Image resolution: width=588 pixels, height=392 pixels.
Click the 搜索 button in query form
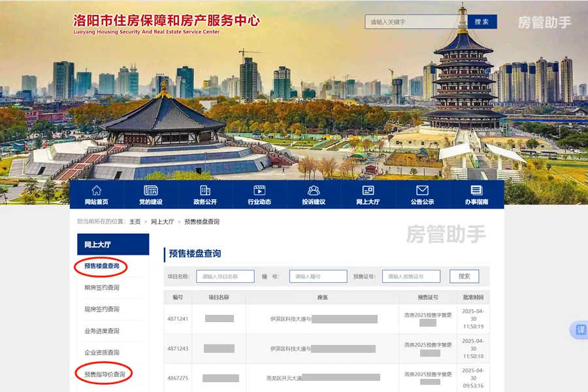click(x=464, y=276)
